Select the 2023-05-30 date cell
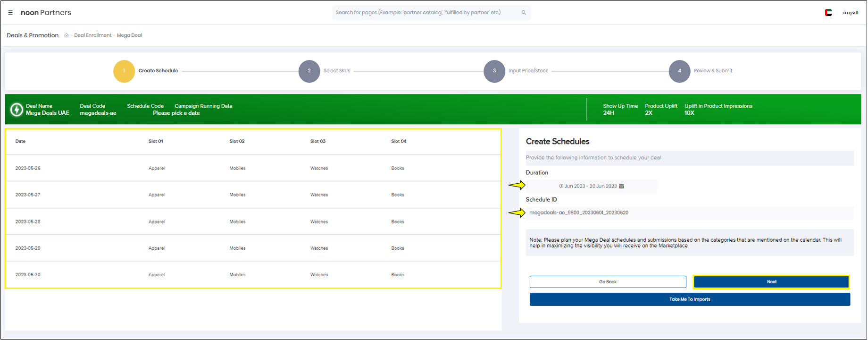 point(28,274)
